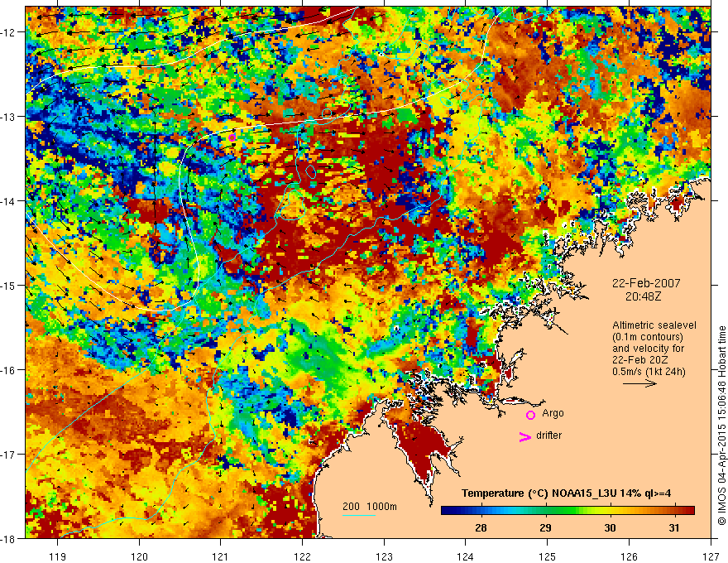Click the latitude label -18
The height and width of the screenshot is (563, 728).
pos(9,538)
